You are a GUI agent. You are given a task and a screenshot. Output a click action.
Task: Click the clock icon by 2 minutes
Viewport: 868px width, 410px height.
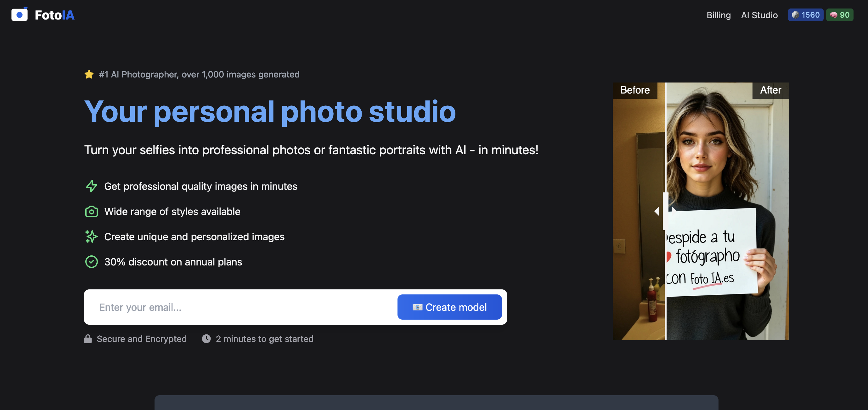coord(206,339)
